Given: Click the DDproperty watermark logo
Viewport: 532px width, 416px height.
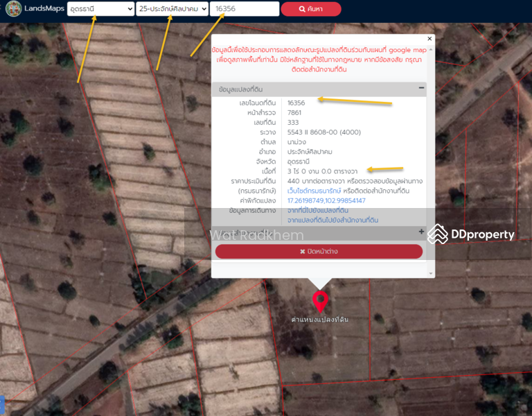Looking at the screenshot, I should [471, 234].
